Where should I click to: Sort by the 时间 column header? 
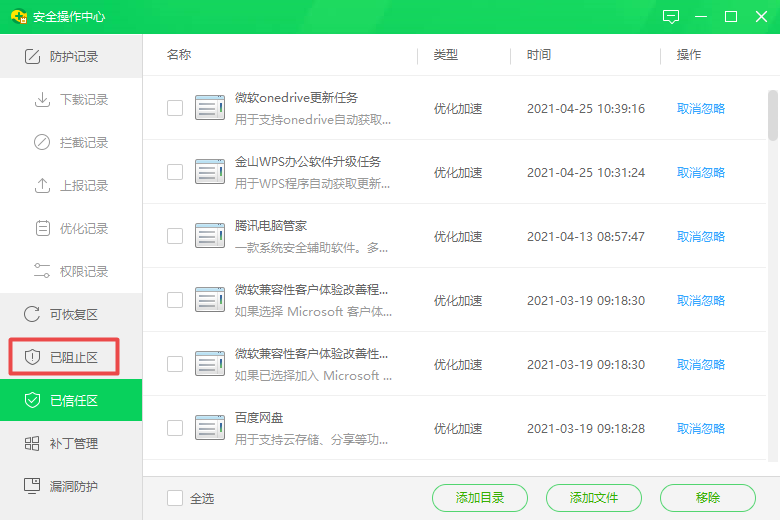(x=539, y=55)
